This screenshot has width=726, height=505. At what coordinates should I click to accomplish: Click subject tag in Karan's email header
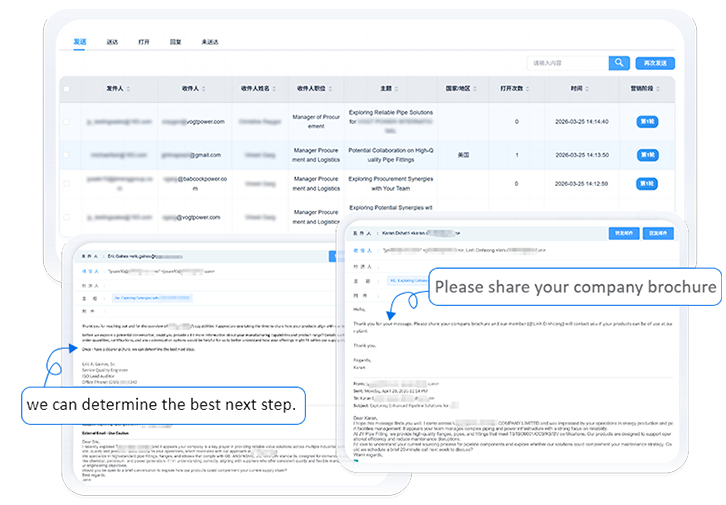click(408, 281)
